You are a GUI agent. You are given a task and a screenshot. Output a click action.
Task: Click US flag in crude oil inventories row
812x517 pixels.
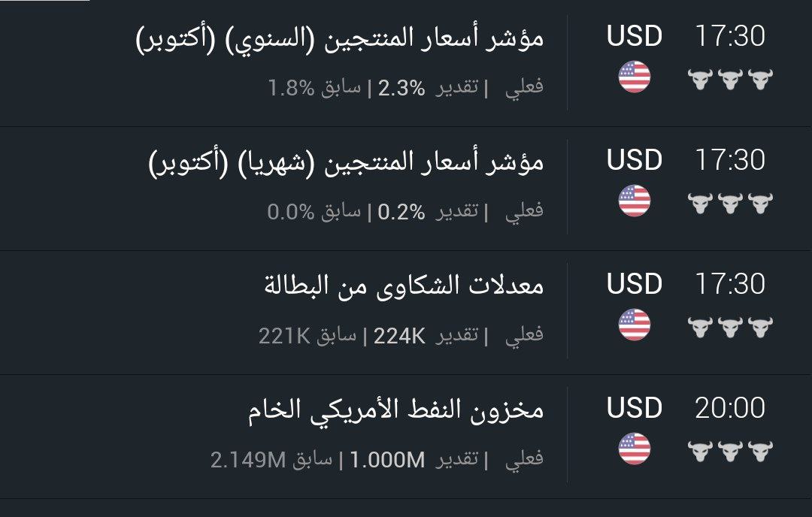(634, 449)
